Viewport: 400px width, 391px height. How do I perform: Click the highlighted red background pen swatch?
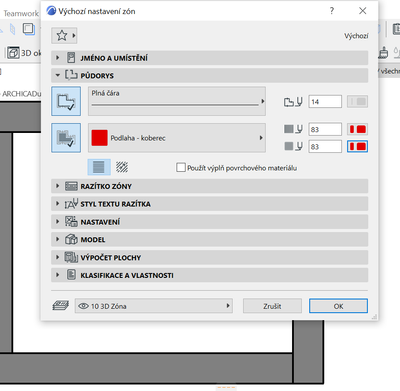pyautogui.click(x=357, y=146)
